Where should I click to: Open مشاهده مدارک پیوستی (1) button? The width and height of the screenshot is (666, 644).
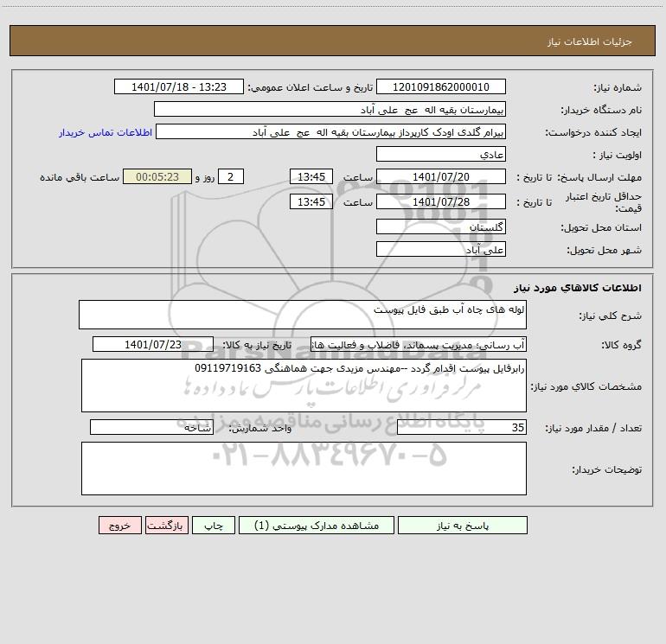[317, 526]
